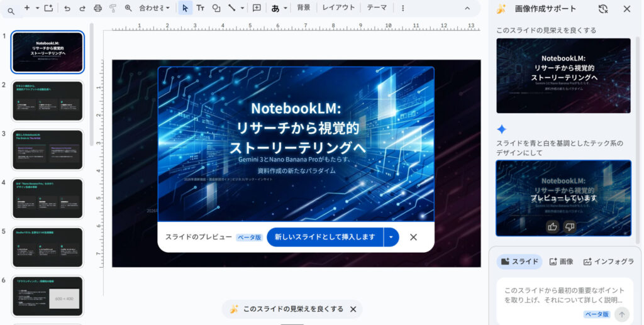This screenshot has width=644, height=325.
Task: Click the ベータ版 badge in prompt box
Action: (597, 314)
